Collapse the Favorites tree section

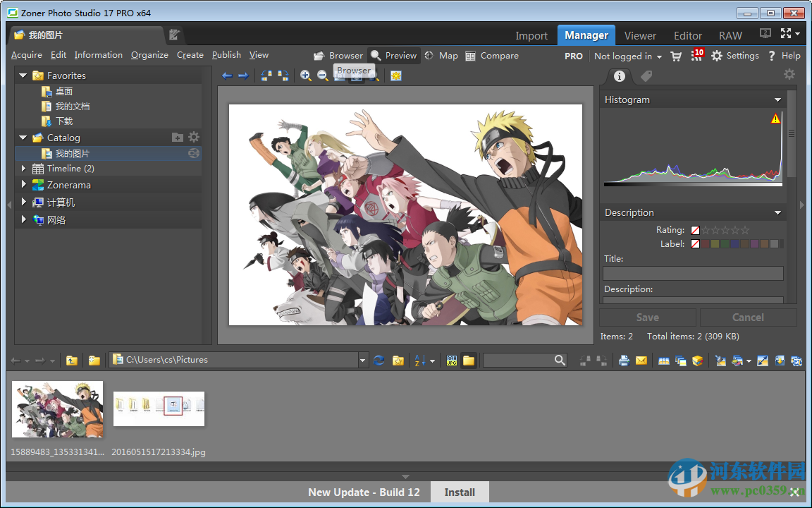23,75
